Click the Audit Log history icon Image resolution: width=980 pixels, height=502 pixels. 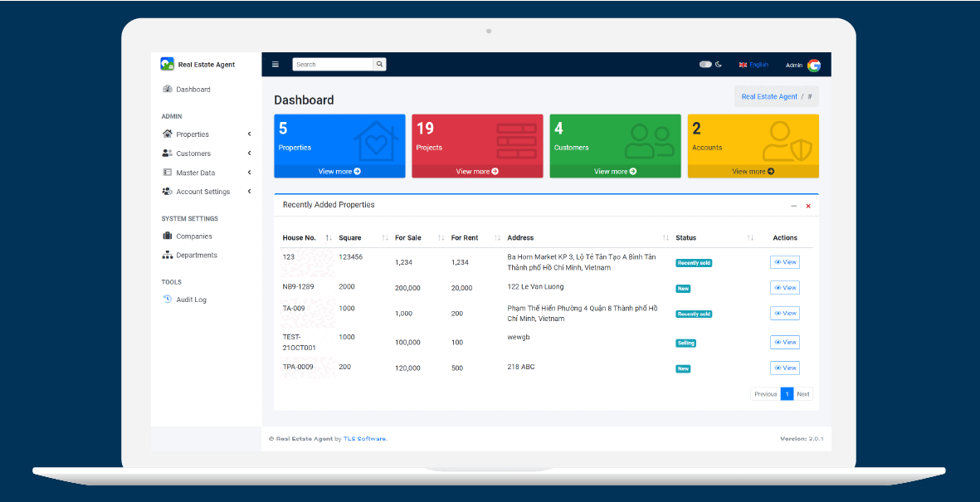(168, 299)
